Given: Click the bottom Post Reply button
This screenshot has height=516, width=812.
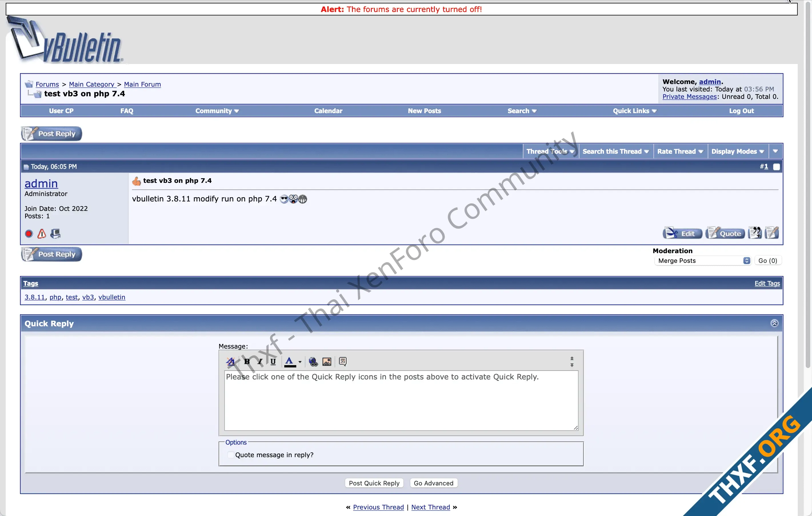Looking at the screenshot, I should point(52,254).
